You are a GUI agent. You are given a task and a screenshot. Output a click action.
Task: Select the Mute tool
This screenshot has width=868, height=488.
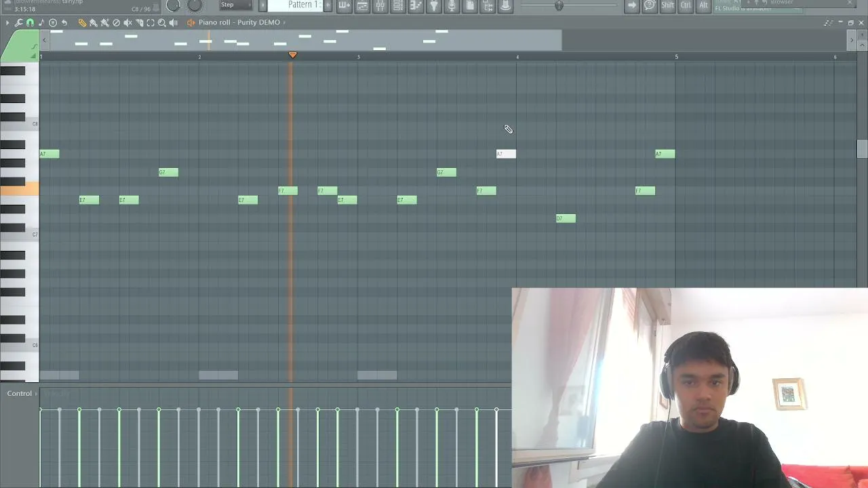(x=127, y=22)
